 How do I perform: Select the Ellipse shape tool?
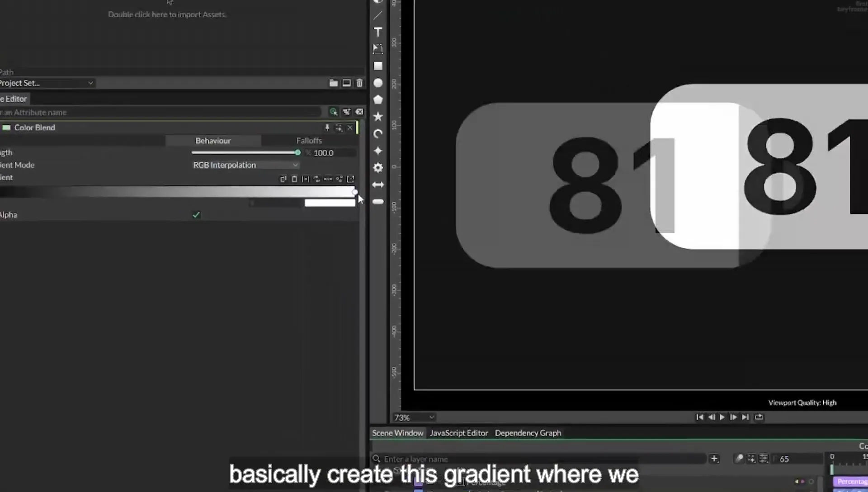[378, 83]
